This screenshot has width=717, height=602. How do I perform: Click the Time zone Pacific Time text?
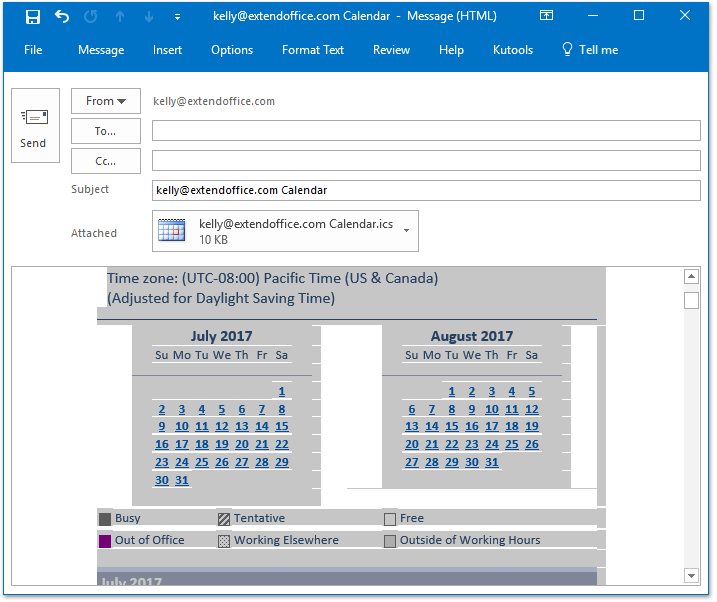273,278
